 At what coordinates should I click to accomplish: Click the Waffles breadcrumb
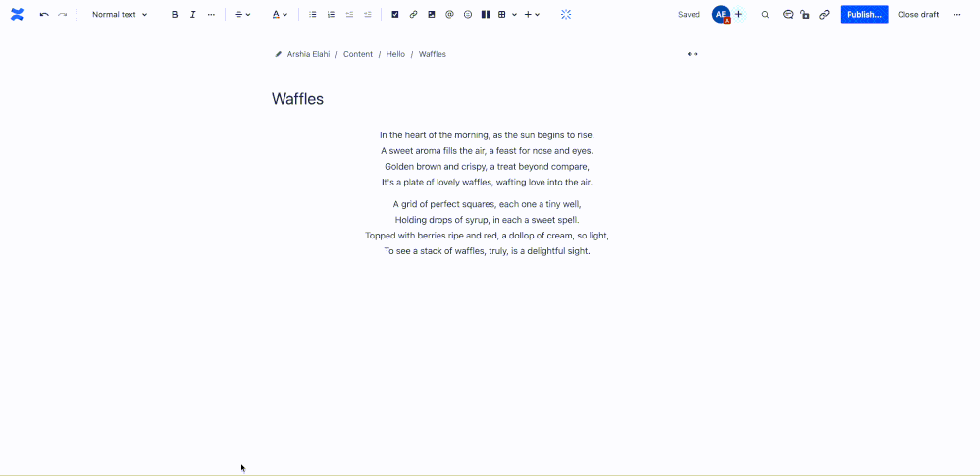433,54
